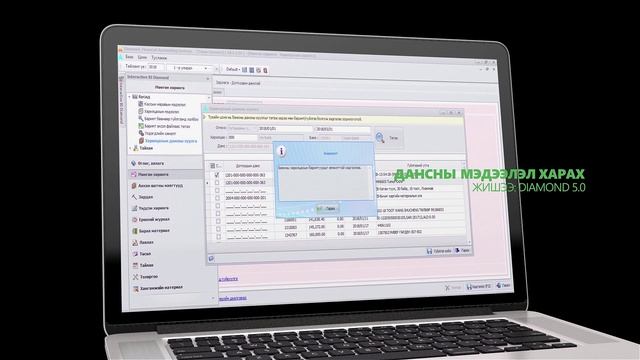Uncheck the checked first row 1201-000-000-000-000-363
The width and height of the screenshot is (640, 360).
217,175
